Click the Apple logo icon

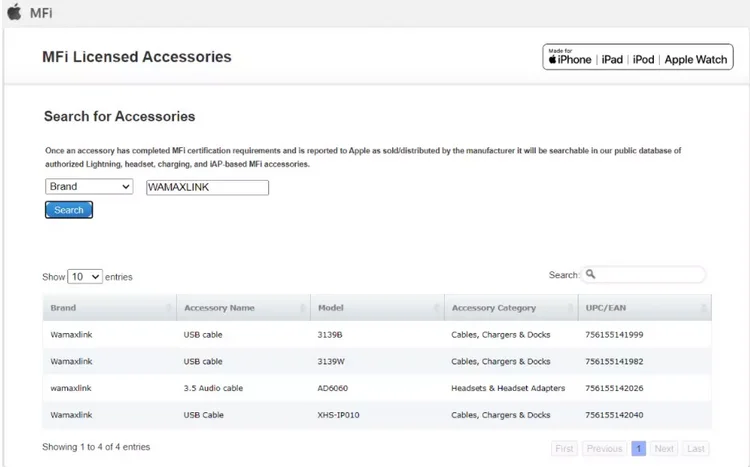(x=14, y=12)
